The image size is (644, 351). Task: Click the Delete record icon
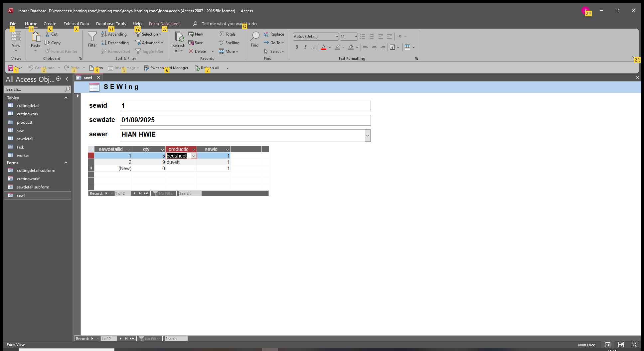198,52
